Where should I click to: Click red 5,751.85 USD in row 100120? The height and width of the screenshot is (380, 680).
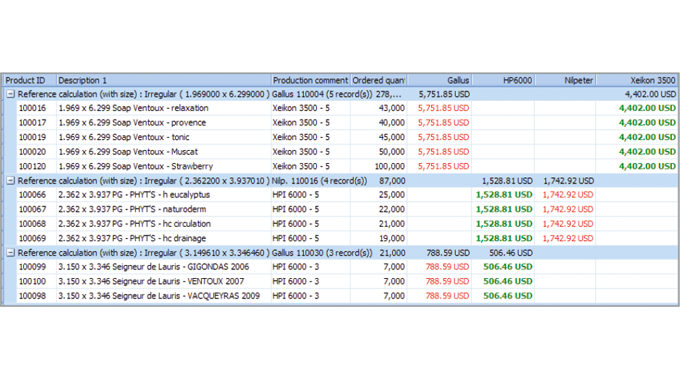(443, 166)
